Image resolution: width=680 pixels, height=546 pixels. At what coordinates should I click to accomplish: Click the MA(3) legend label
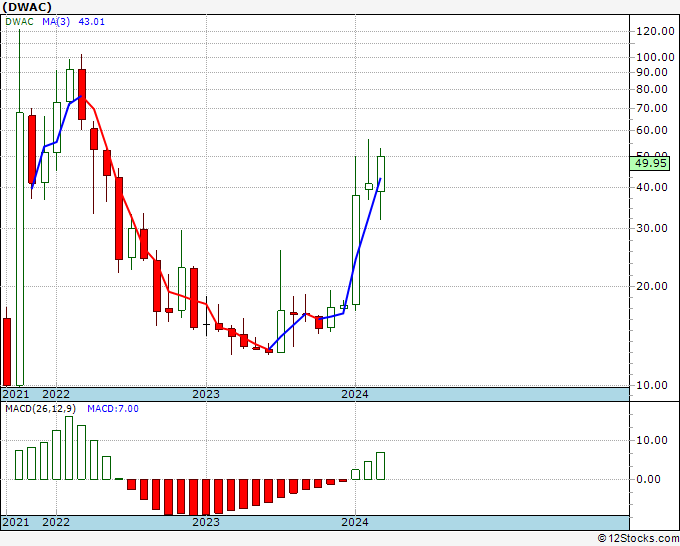tap(56, 22)
